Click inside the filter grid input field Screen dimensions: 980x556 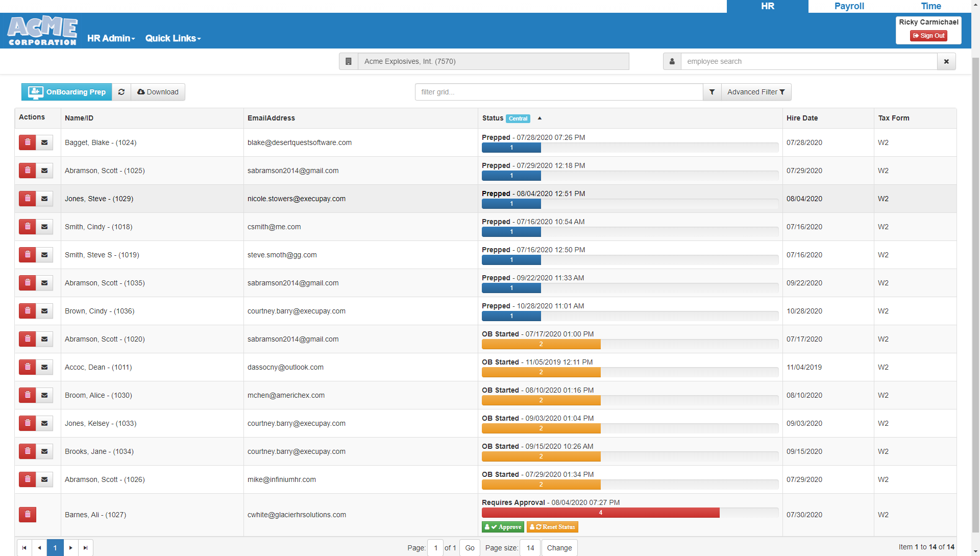coord(559,92)
